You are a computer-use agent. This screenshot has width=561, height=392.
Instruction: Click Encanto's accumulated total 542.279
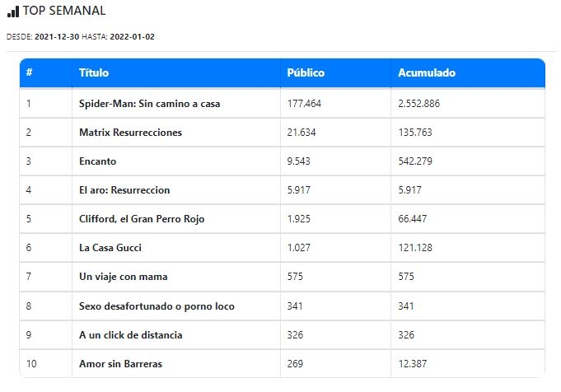pos(415,161)
